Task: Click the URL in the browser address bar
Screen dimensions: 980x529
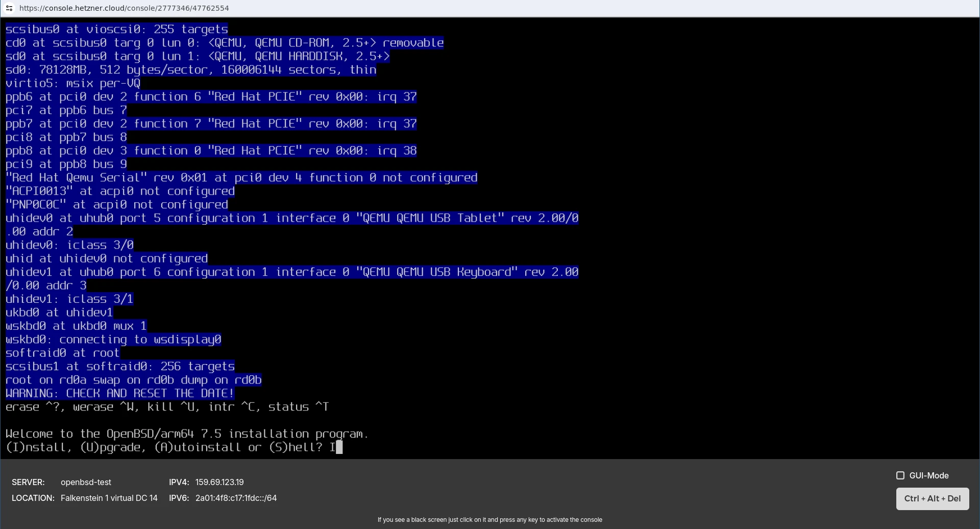Action: tap(124, 8)
